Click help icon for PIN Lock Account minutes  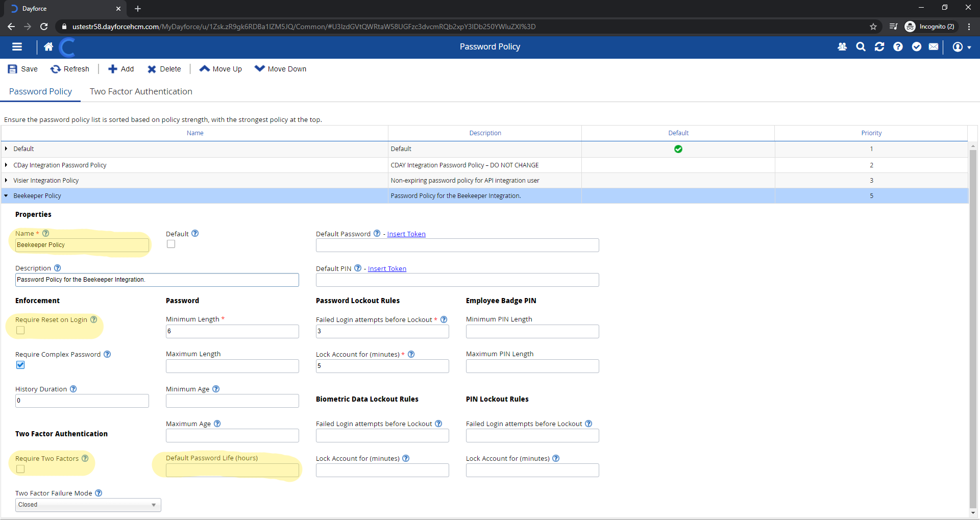pos(556,458)
